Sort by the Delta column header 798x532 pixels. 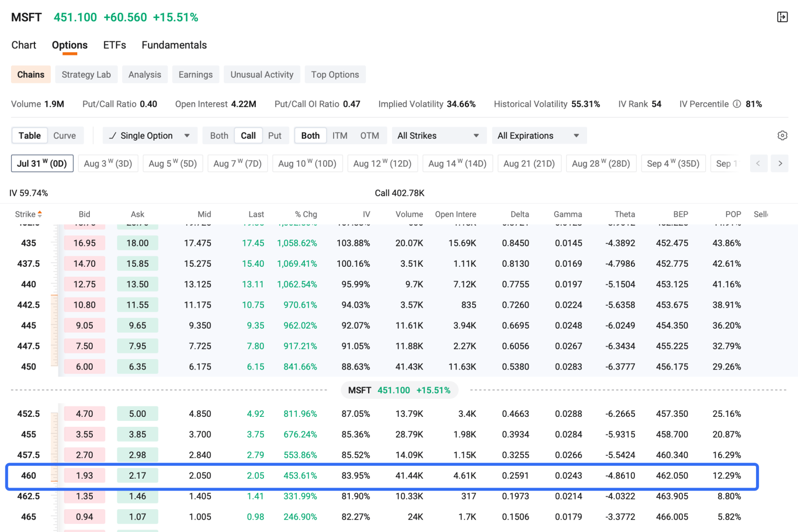(520, 214)
